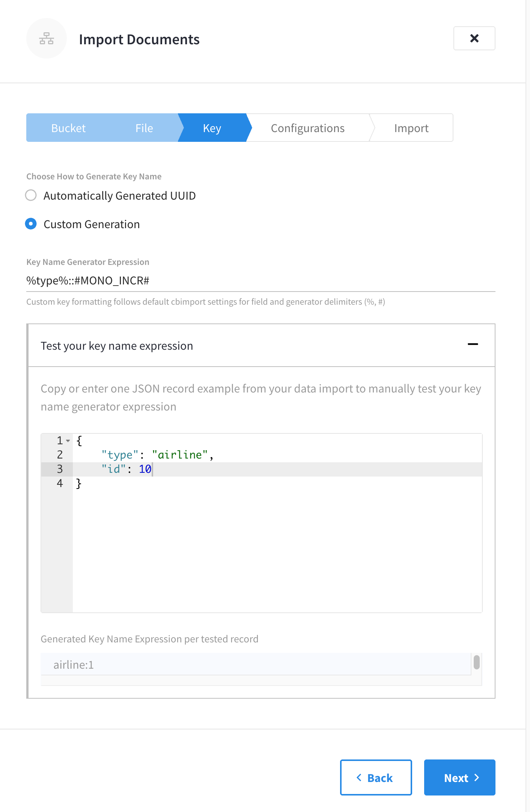Go to the File step

pos(144,128)
